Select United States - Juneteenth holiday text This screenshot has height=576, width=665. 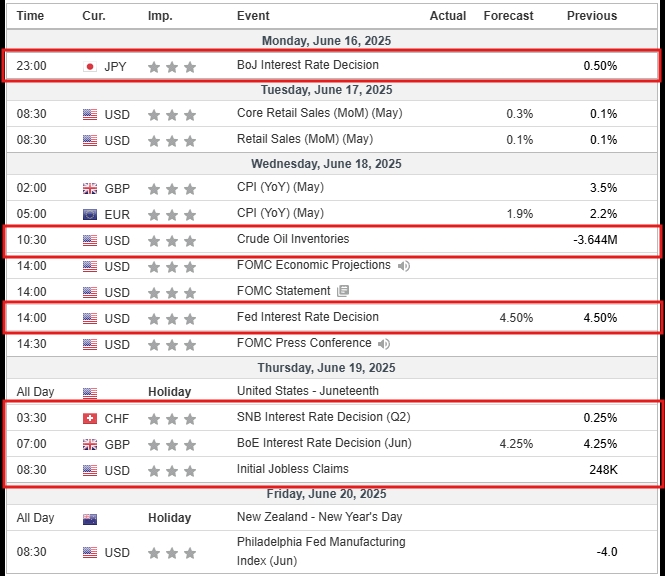307,391
